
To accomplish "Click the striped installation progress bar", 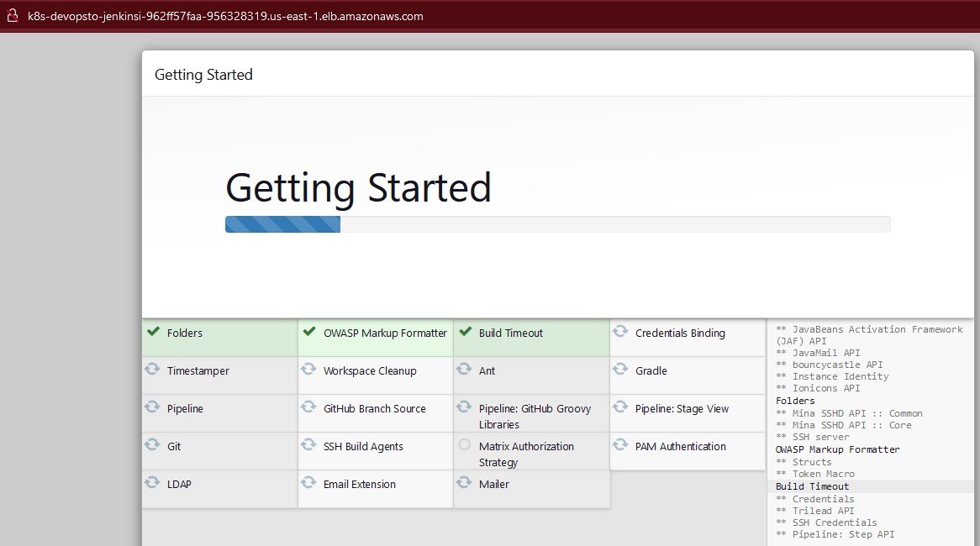I will click(283, 224).
